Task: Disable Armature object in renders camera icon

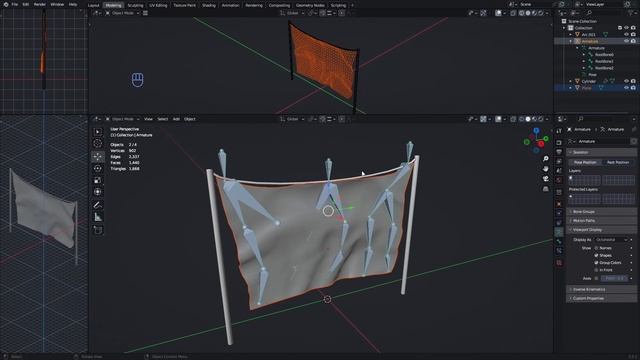Action: (x=633, y=41)
